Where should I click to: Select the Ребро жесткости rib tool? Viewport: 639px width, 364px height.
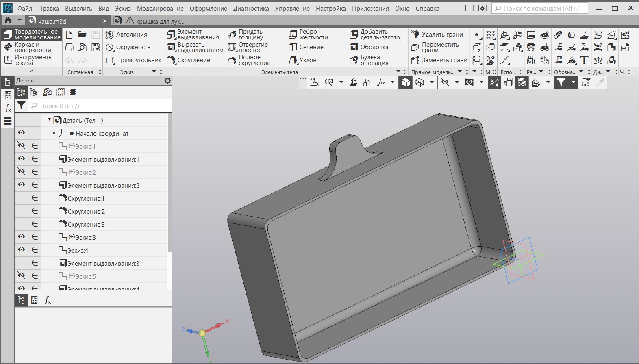(x=309, y=35)
